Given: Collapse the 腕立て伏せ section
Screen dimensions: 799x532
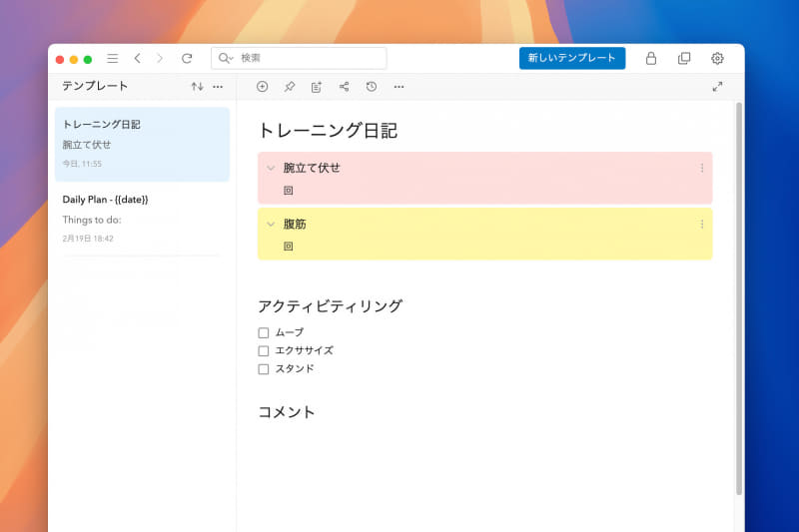Looking at the screenshot, I should pyautogui.click(x=271, y=168).
